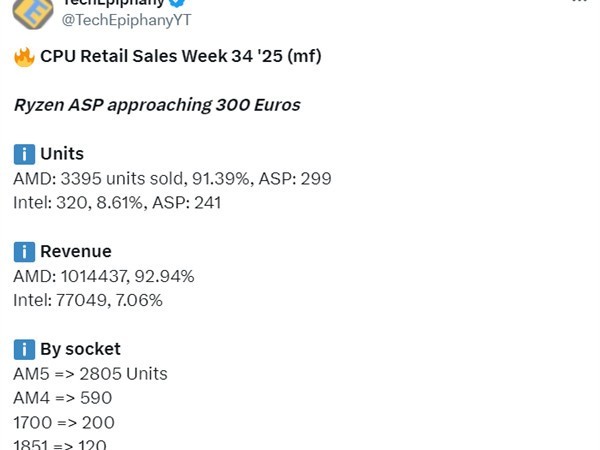Click the AM4 590 socket line
Viewport: 600px width, 450px height.
click(63, 398)
